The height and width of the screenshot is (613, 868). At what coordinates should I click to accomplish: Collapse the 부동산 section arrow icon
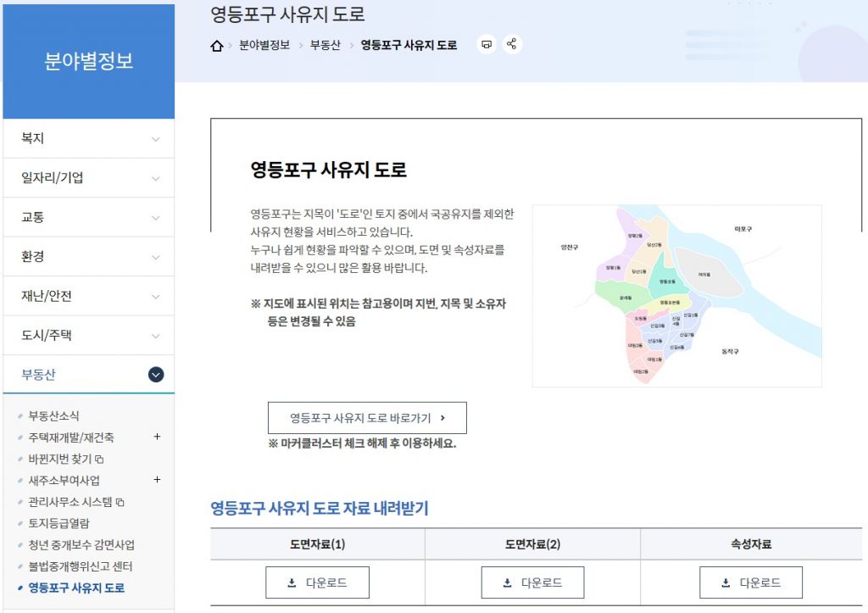click(x=156, y=375)
